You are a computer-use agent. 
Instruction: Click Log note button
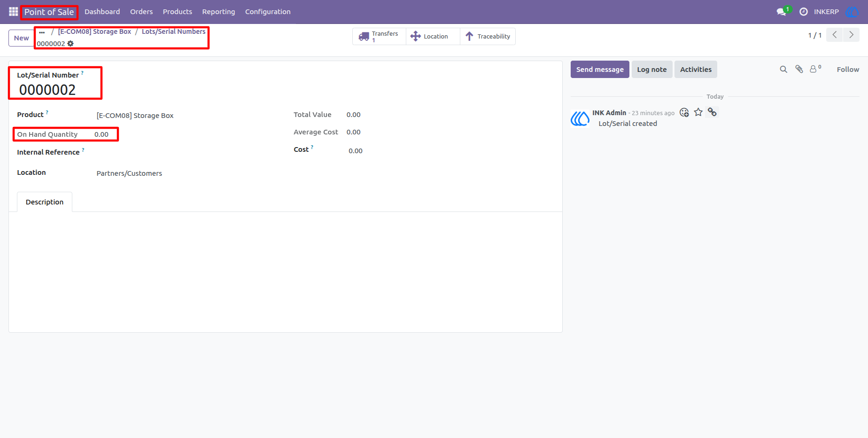652,70
